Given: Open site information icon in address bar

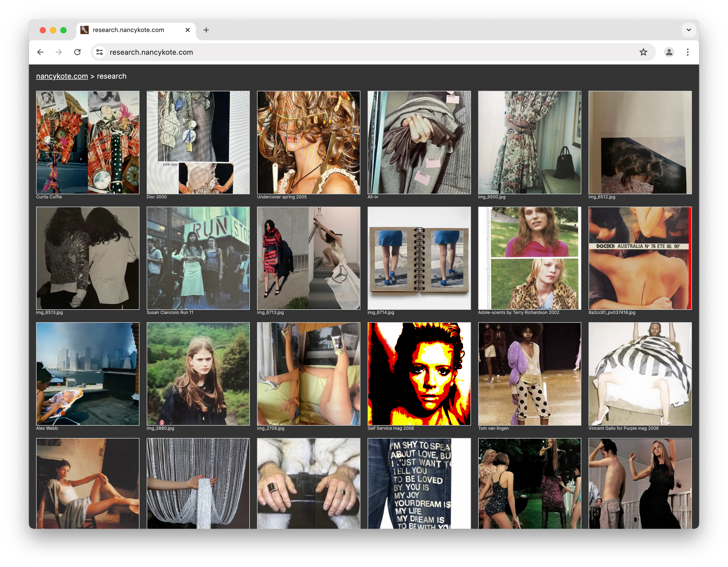Looking at the screenshot, I should click(x=99, y=52).
